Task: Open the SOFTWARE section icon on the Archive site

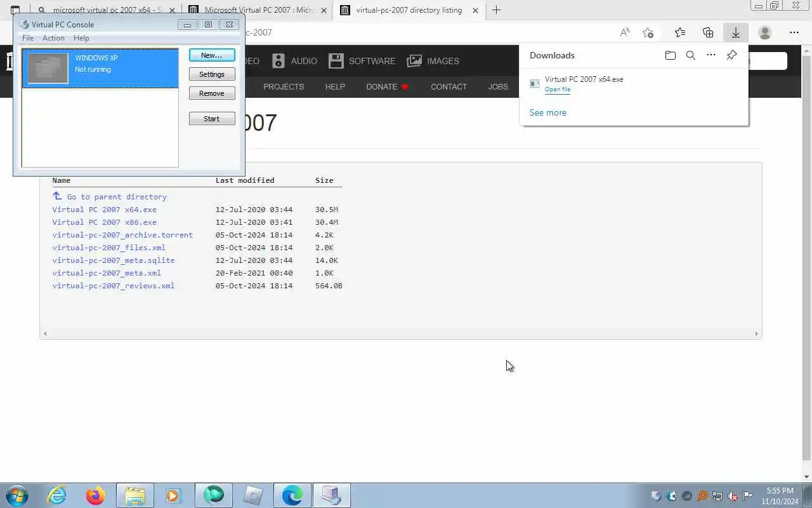Action: (x=336, y=61)
